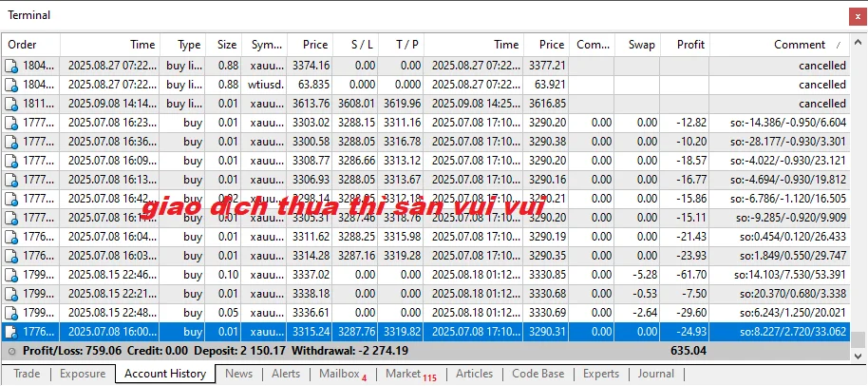
Task: Click the order icon in the -10.20 profit row
Action: 11,143
